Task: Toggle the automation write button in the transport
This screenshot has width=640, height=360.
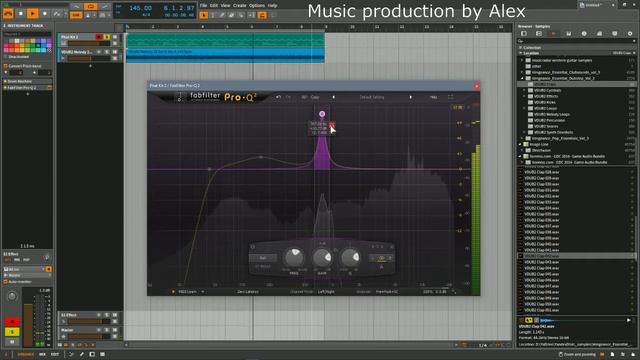Action: point(57,13)
